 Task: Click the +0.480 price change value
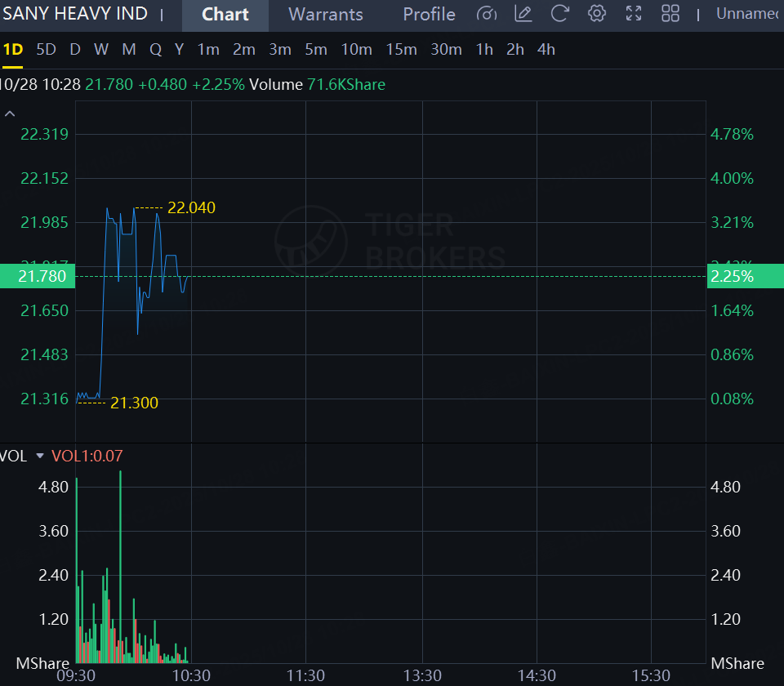tap(163, 84)
